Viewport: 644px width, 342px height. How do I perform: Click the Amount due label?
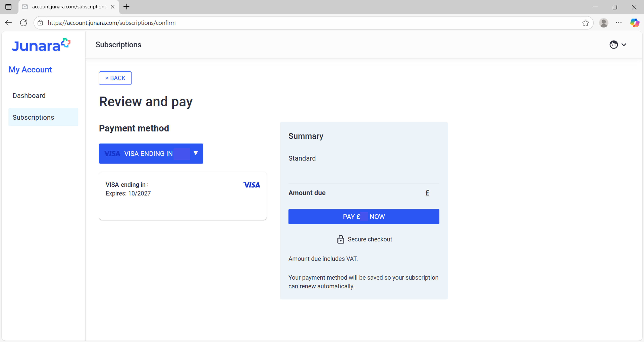pyautogui.click(x=307, y=193)
